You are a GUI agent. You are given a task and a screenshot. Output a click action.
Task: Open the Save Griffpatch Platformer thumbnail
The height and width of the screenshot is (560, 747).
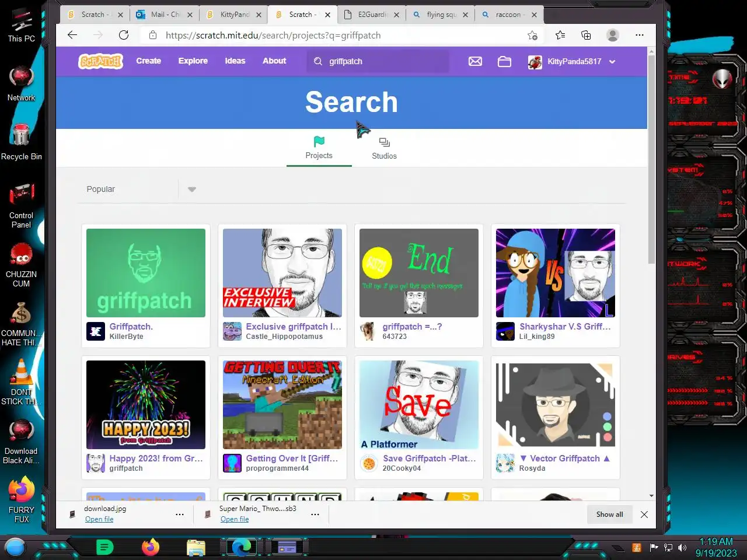419,405
